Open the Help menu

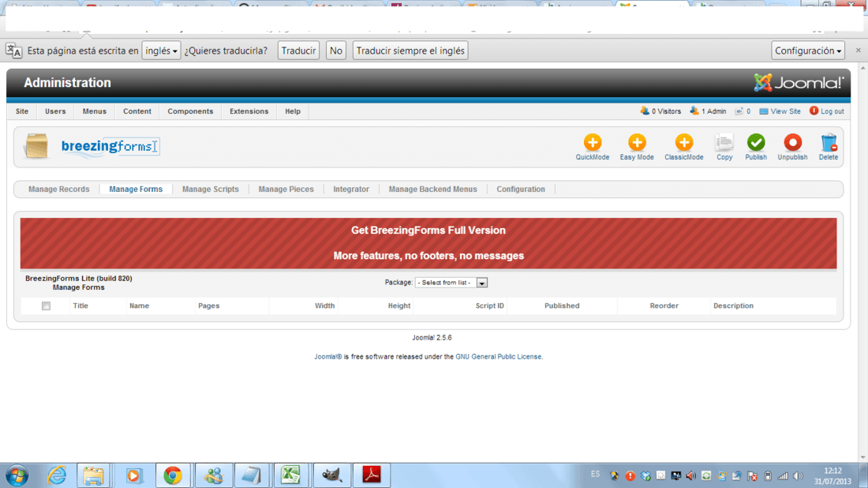pyautogui.click(x=293, y=111)
